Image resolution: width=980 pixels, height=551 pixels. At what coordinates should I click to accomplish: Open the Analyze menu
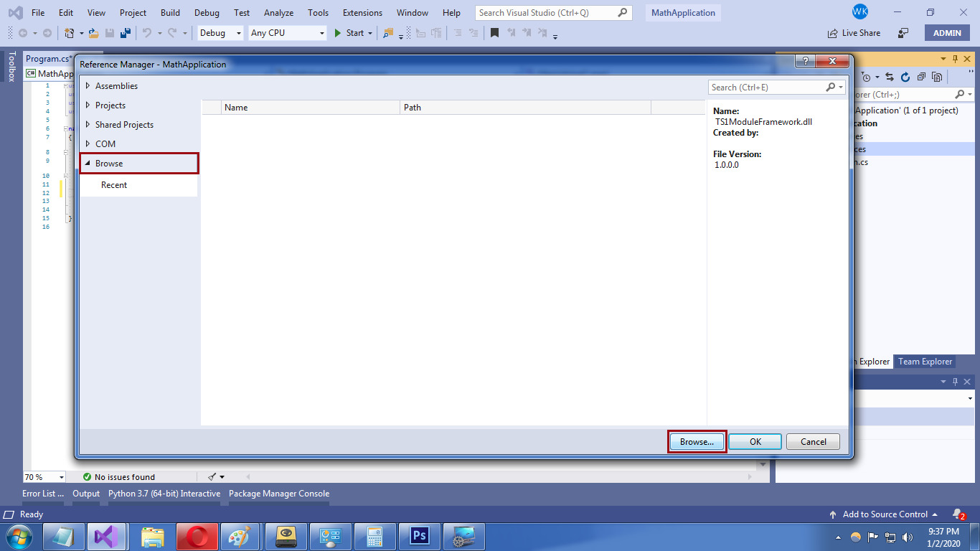tap(278, 13)
